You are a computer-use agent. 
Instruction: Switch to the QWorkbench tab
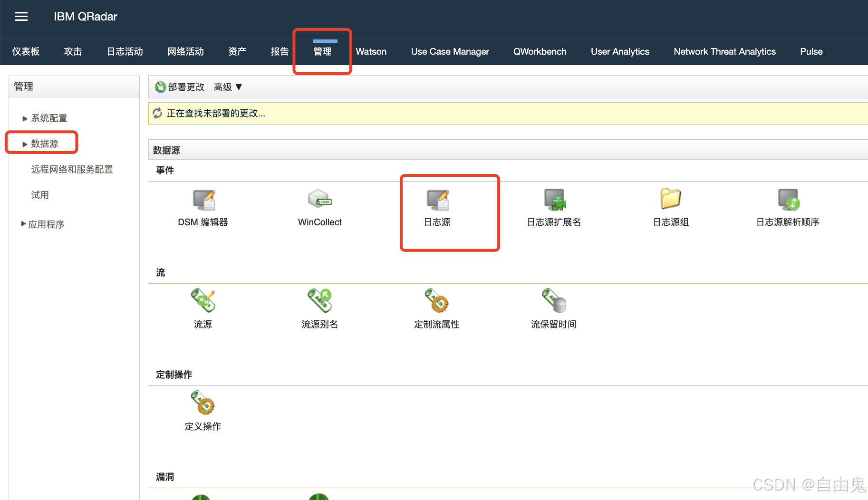click(540, 51)
